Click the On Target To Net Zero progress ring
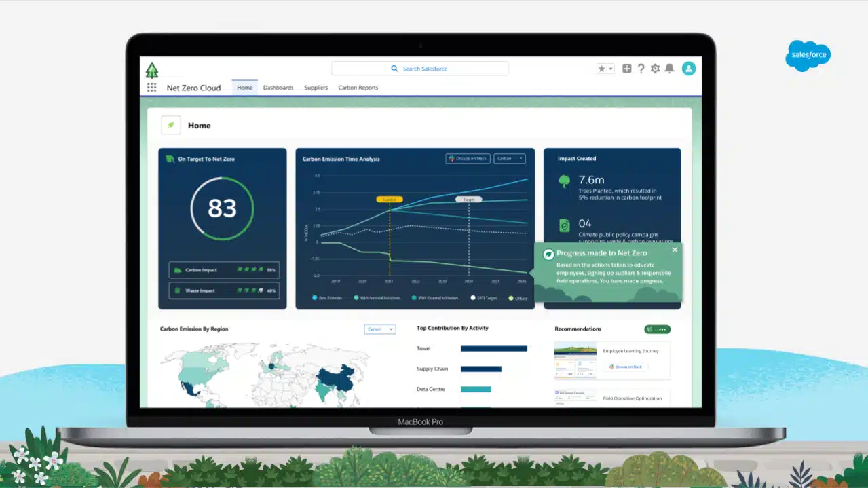 (222, 208)
